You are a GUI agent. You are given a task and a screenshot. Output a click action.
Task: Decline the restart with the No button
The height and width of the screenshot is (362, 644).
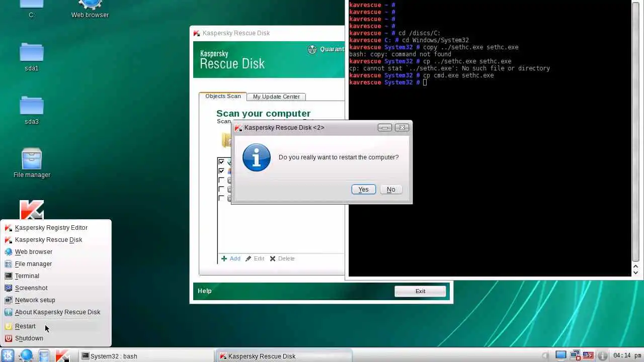point(391,190)
